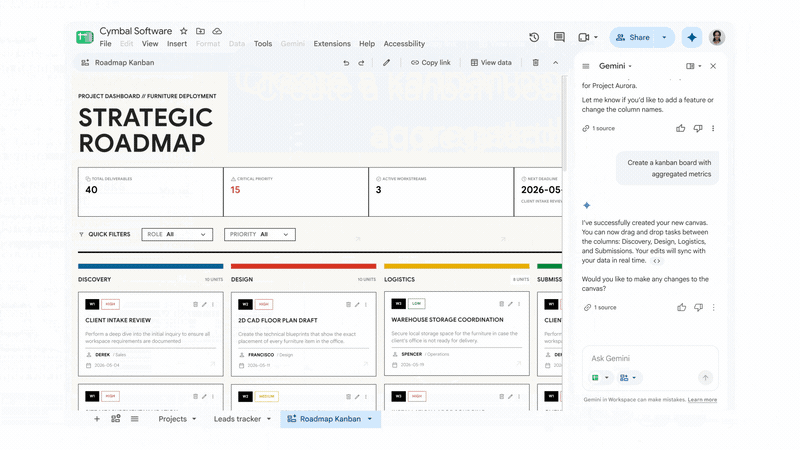800x450 pixels.
Task: Add a new sheet plus icon
Action: tap(97, 419)
